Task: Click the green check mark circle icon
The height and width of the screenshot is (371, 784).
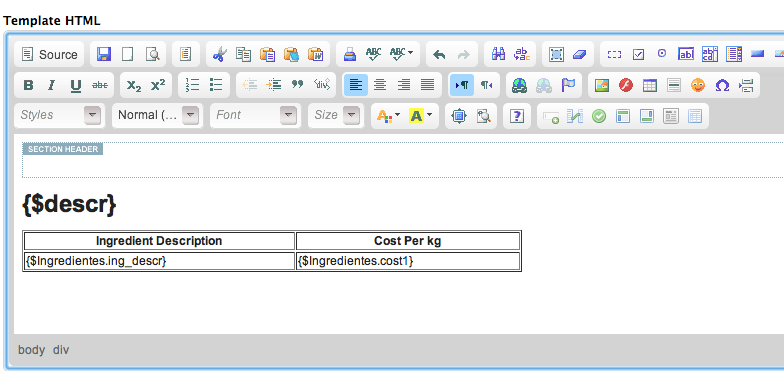Action: [598, 116]
